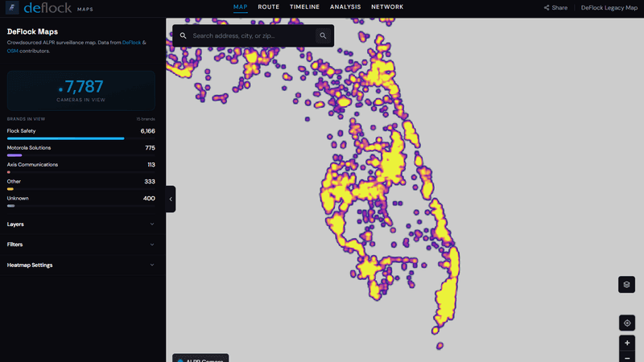The image size is (644, 362).
Task: Expand the Layers section
Action: [x=81, y=224]
